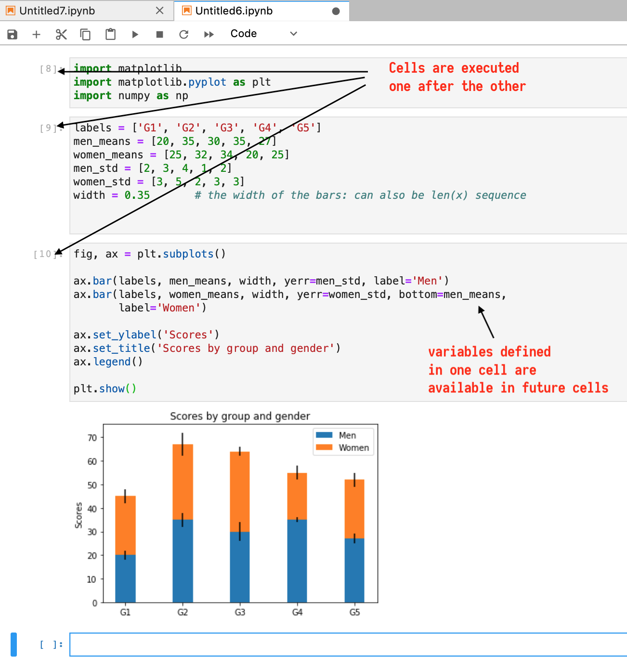Paste cell from clipboard icon

tap(110, 34)
